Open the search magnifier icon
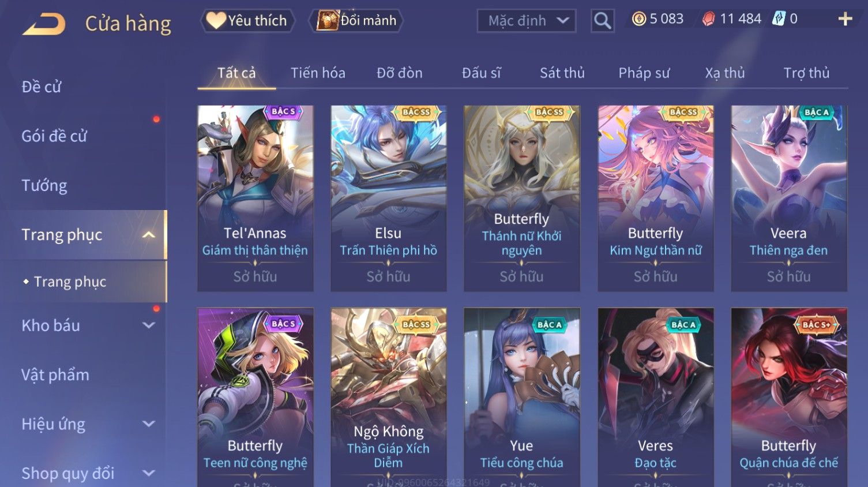Viewport: 868px width, 487px height. [602, 21]
